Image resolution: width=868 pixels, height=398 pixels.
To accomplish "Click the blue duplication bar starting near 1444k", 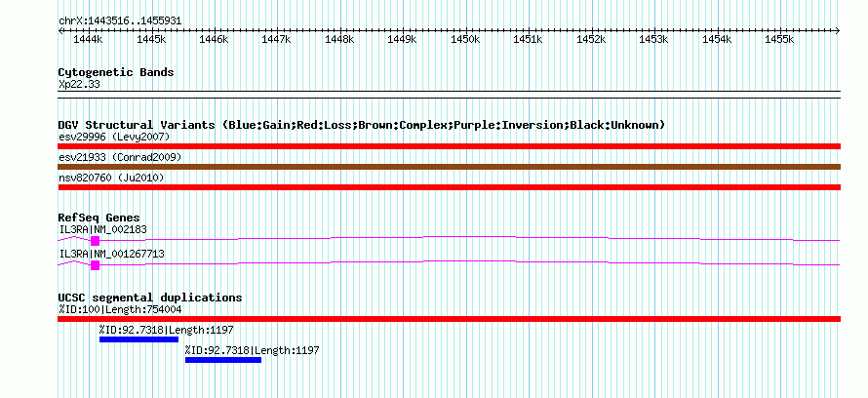I will [138, 339].
